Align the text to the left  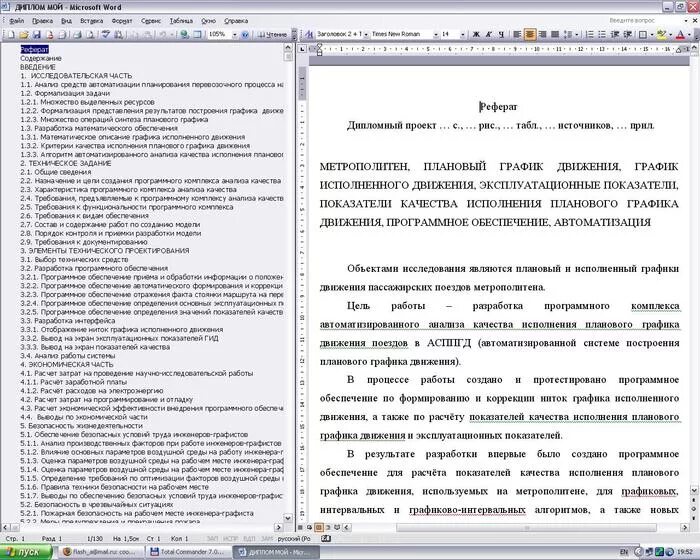(517, 34)
